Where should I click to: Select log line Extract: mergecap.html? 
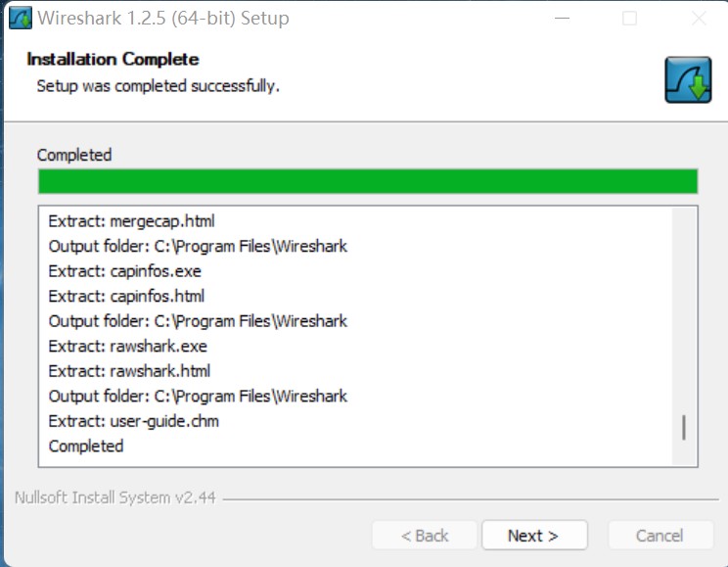(131, 221)
